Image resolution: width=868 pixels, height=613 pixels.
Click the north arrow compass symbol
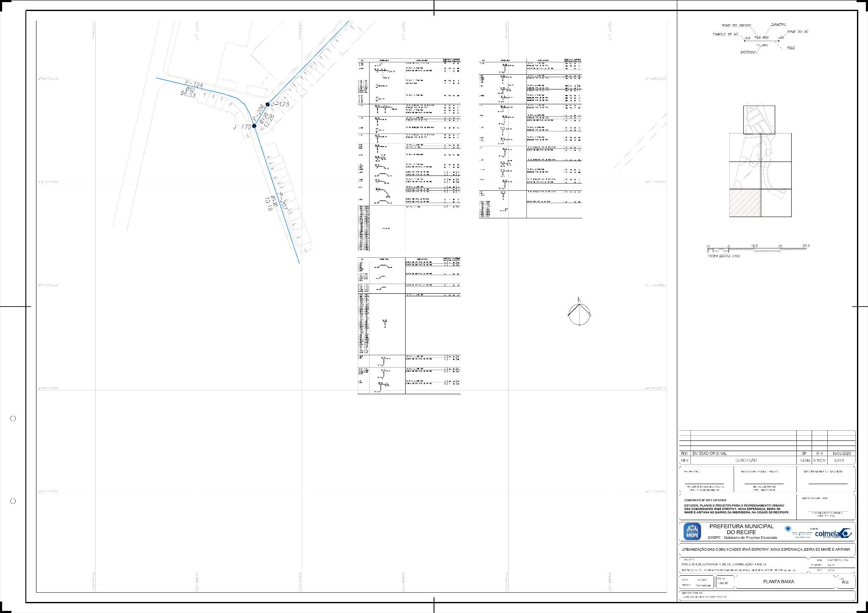click(x=579, y=312)
